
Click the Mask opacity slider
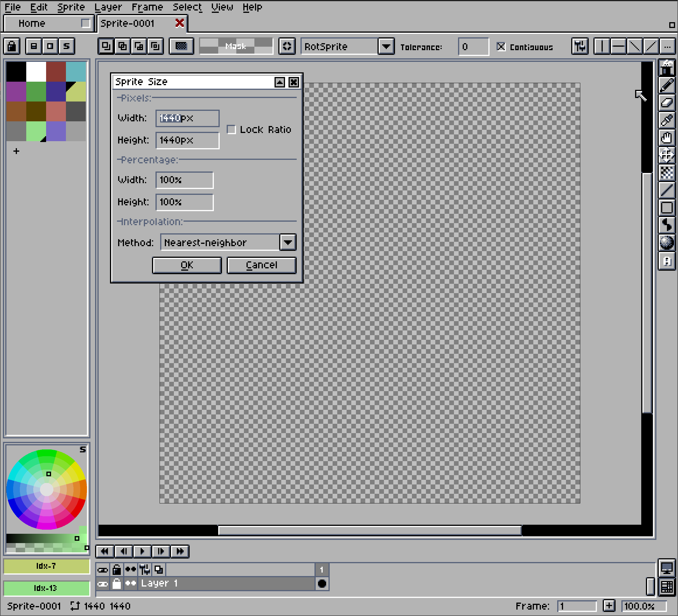[236, 46]
